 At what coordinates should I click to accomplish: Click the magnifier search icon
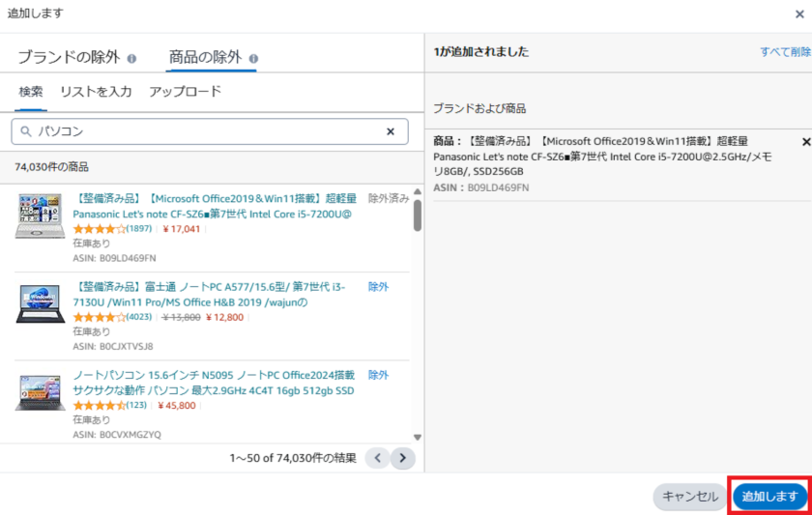click(26, 131)
